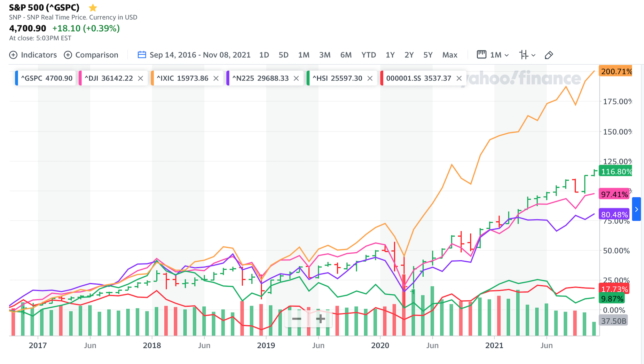Screen dimensions: 644x364
Task: Click the red 17.73% value tag
Action: [614, 289]
